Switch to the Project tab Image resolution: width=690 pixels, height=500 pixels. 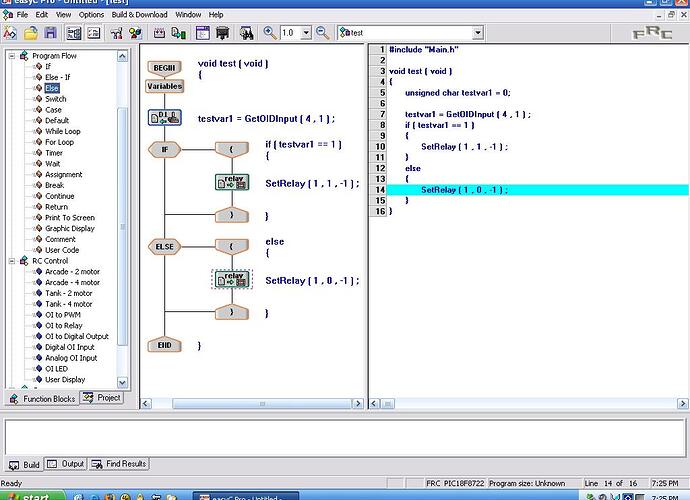point(103,398)
